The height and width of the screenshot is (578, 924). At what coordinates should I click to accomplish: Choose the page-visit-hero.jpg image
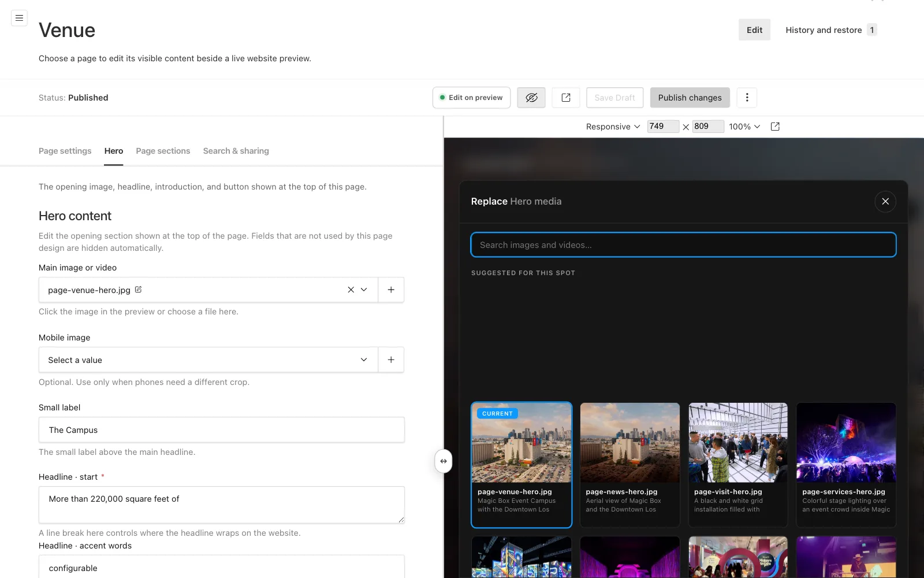[738, 465]
